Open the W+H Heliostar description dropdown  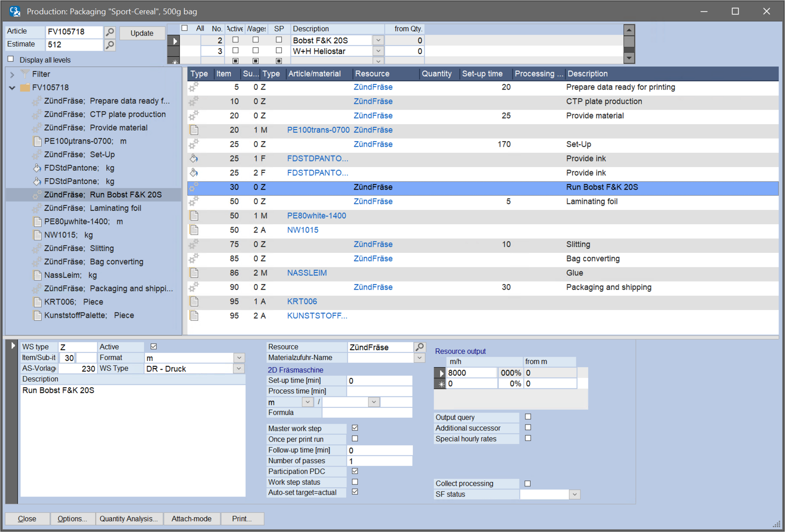pyautogui.click(x=378, y=51)
